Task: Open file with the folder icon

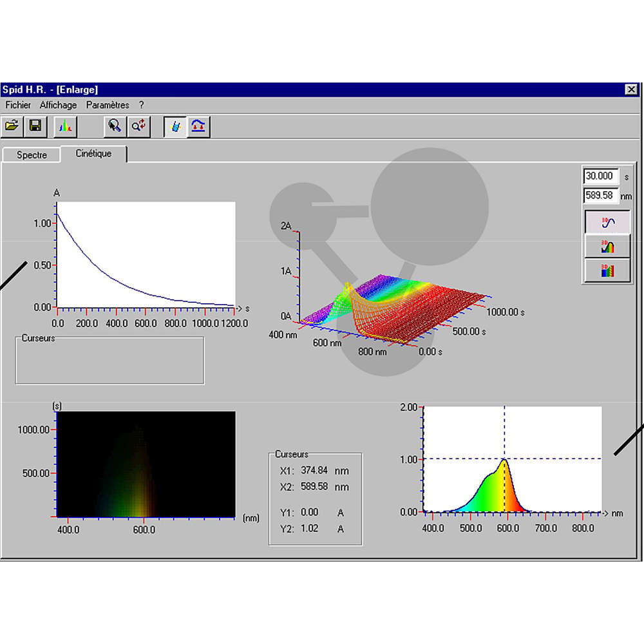Action: point(12,126)
